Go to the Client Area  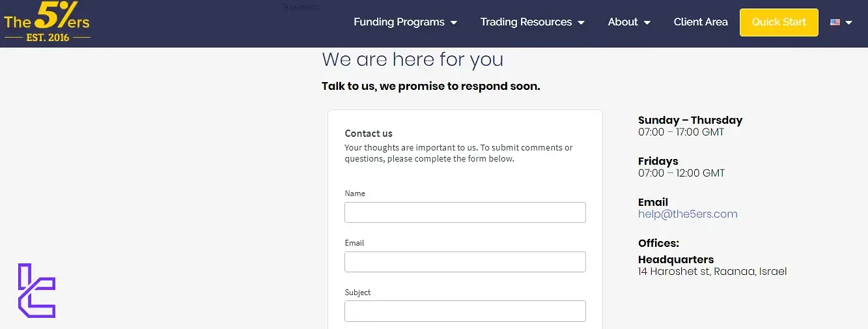click(x=701, y=22)
